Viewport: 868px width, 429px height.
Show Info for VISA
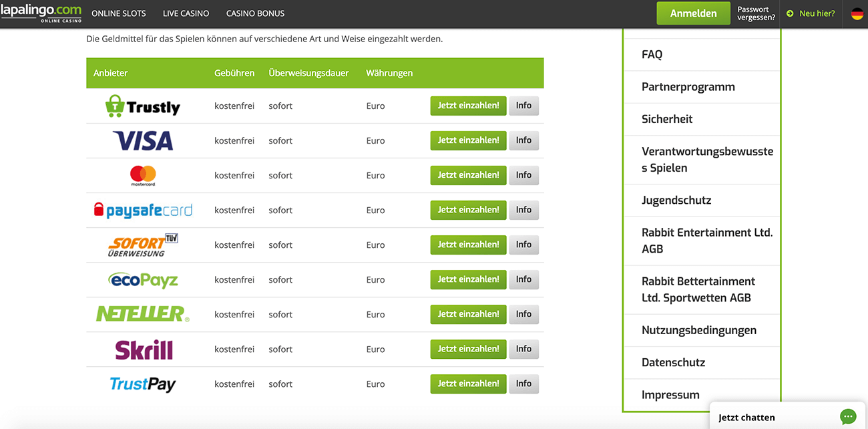523,140
